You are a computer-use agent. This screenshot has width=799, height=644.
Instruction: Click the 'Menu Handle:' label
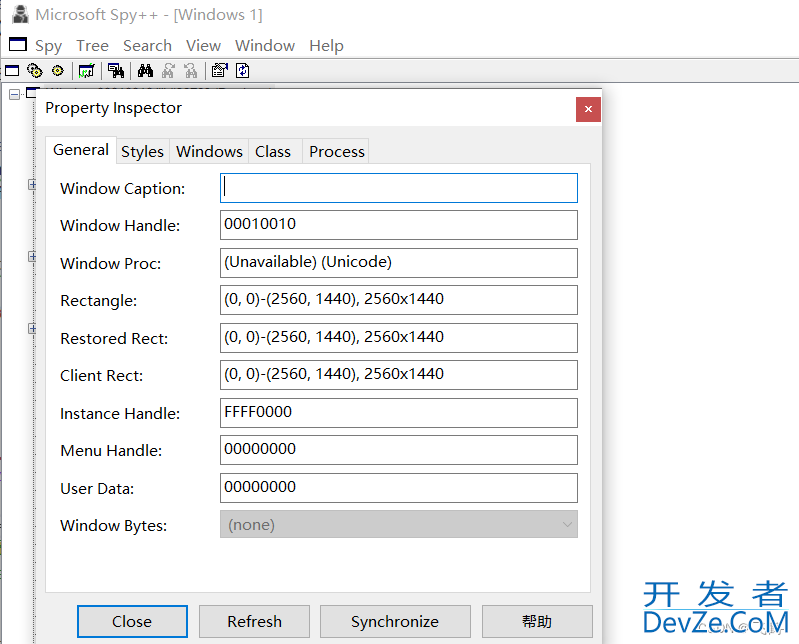[111, 450]
